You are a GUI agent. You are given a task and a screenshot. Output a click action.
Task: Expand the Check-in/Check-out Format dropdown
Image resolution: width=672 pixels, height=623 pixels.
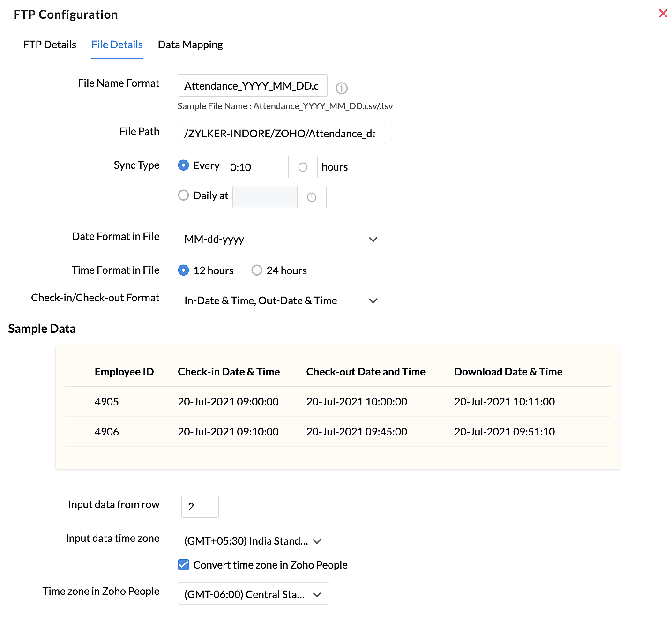281,300
